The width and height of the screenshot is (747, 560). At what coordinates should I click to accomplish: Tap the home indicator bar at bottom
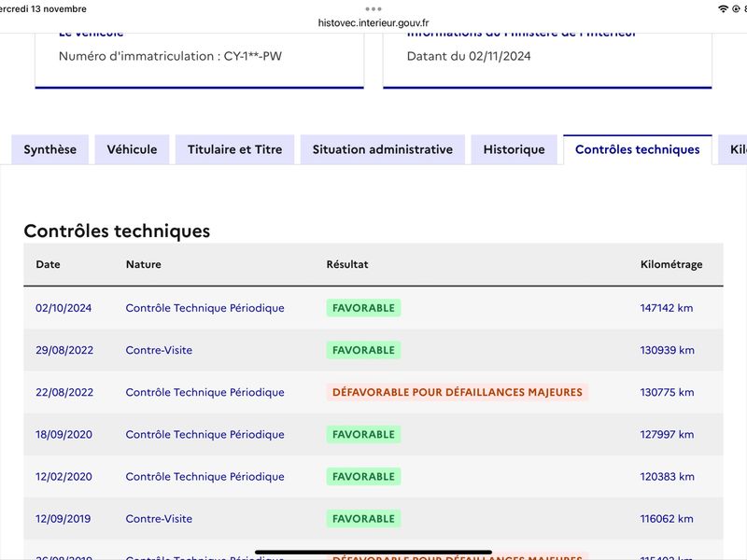pos(373,553)
